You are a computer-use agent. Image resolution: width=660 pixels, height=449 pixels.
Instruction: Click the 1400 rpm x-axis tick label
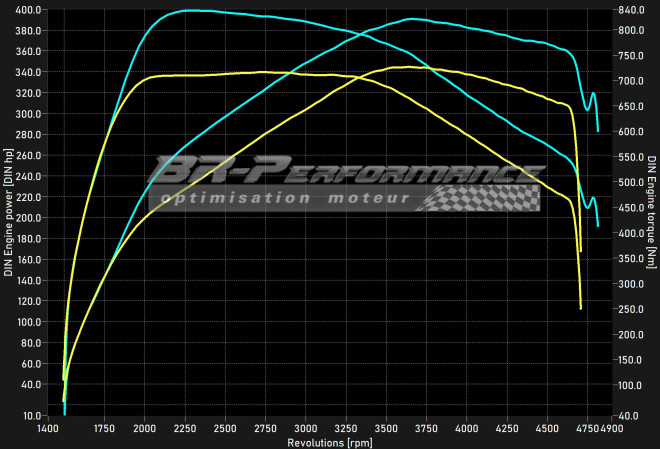pyautogui.click(x=47, y=429)
